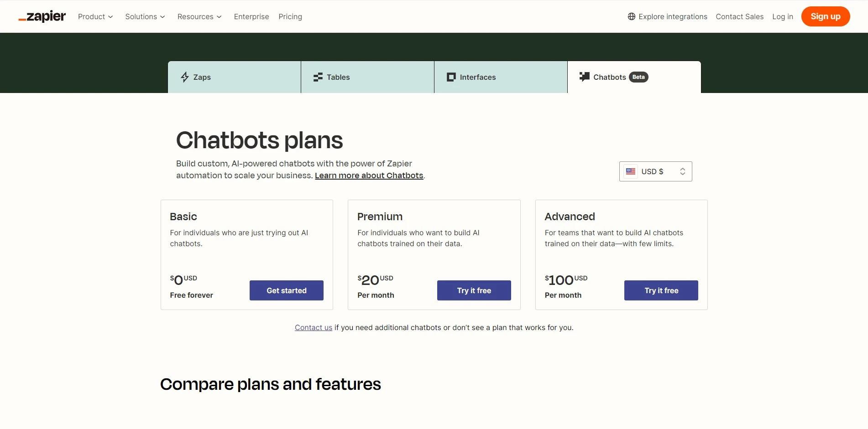Switch to the Interfaces tab

pyautogui.click(x=501, y=77)
